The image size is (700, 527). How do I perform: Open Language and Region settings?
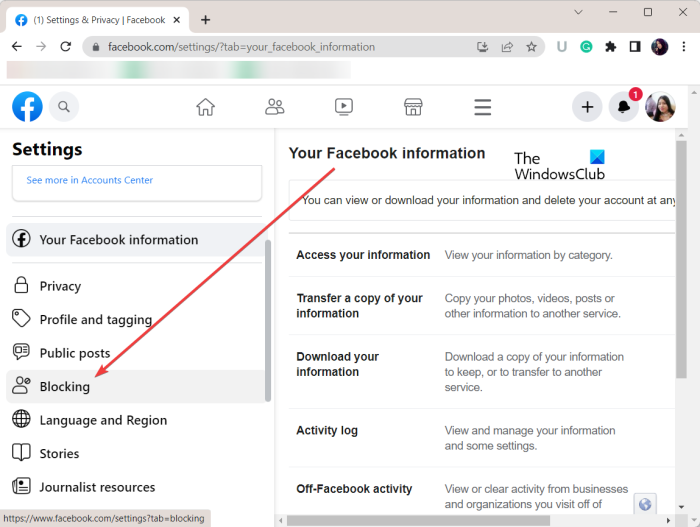(135, 420)
